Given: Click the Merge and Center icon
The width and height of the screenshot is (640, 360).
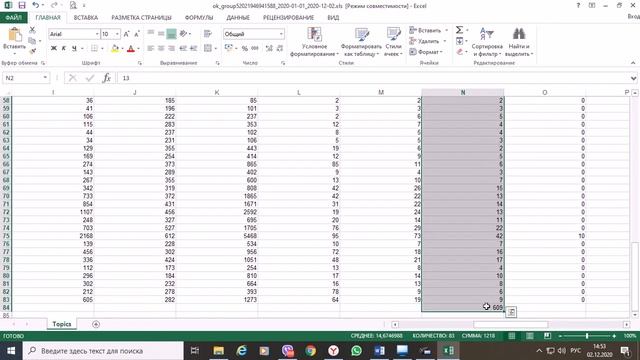Looking at the screenshot, I should pos(208,48).
